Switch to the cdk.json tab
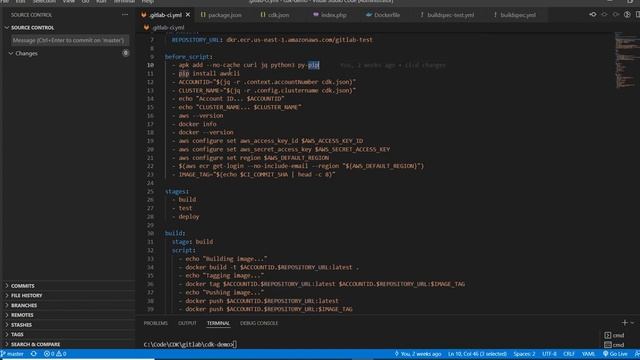 tap(275, 15)
